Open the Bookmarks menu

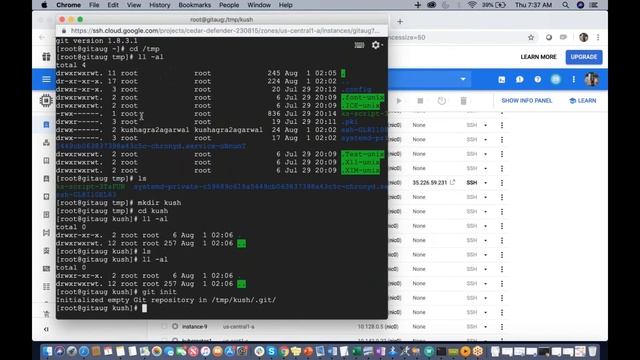(x=195, y=5)
